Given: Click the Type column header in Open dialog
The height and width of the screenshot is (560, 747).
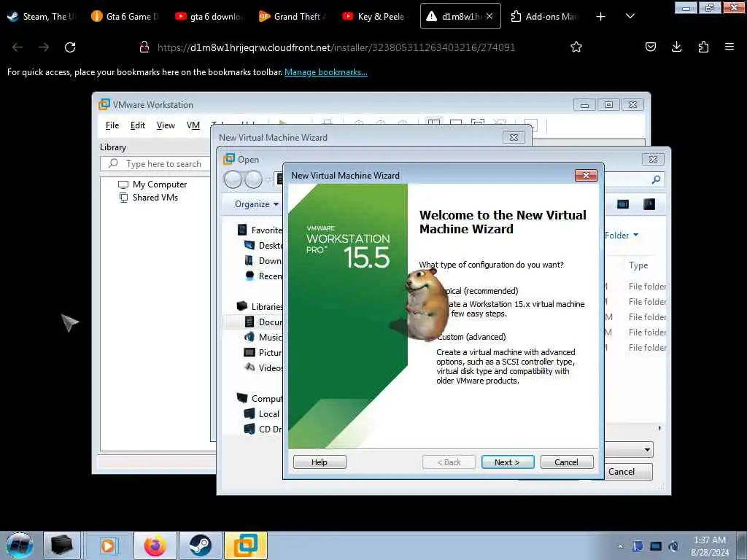Looking at the screenshot, I should coord(638,265).
